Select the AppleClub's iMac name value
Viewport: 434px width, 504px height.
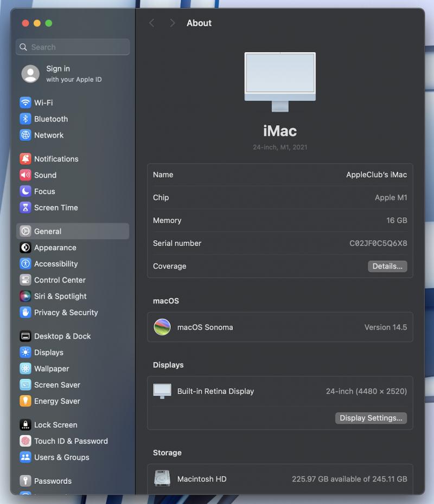click(x=376, y=175)
